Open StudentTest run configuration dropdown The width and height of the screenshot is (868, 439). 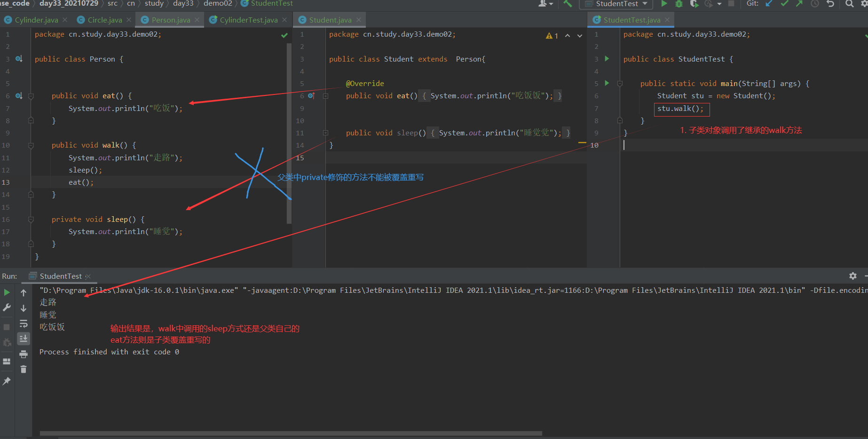616,4
